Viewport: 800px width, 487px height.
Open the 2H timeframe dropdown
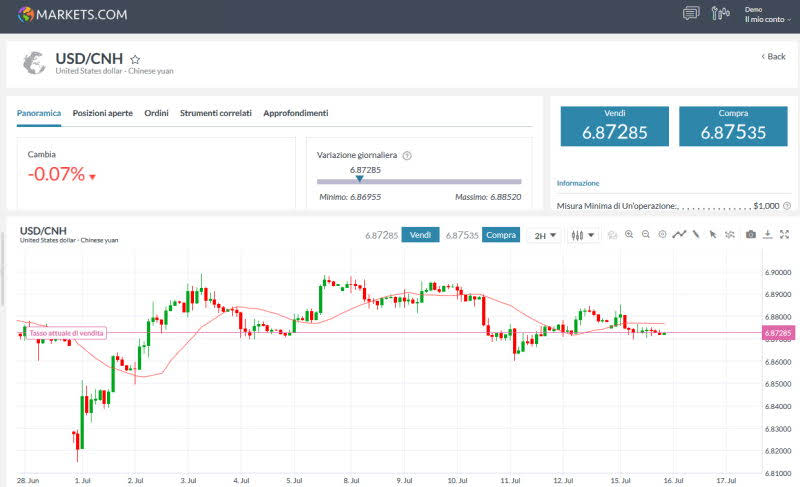(545, 236)
